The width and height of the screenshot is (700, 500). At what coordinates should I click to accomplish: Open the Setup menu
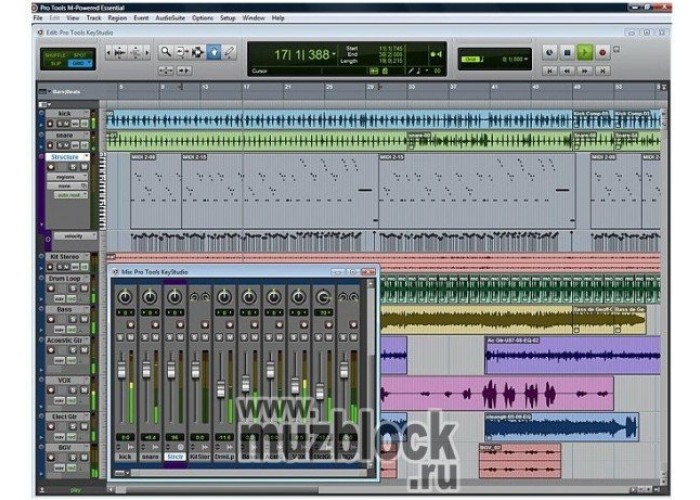tap(228, 18)
